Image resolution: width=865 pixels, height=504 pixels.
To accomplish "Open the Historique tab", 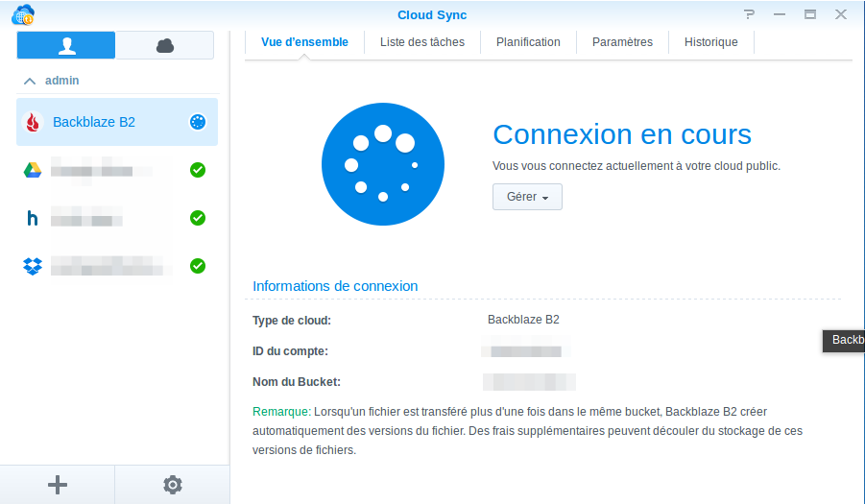I will pos(711,42).
